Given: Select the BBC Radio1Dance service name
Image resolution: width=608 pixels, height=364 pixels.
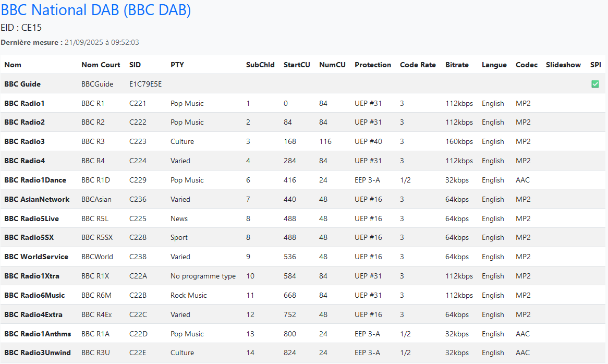Looking at the screenshot, I should (x=35, y=180).
